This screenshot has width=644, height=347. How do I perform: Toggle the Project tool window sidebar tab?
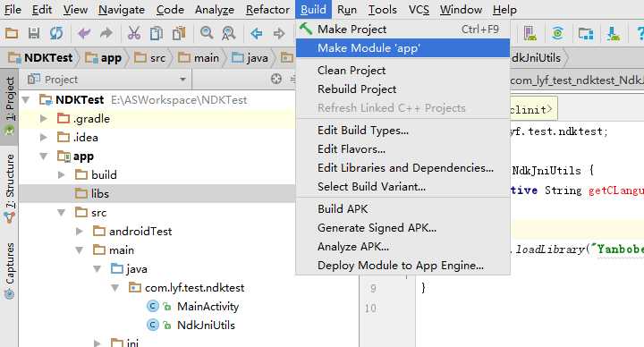(9, 106)
